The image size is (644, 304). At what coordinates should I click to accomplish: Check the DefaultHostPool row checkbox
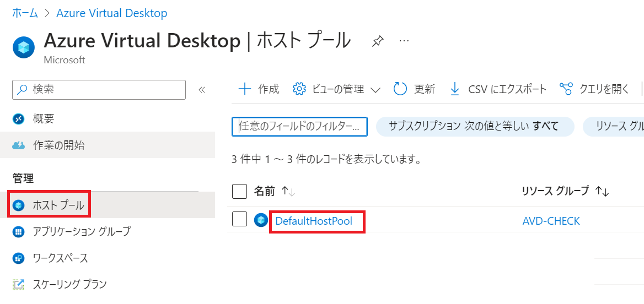[239, 219]
